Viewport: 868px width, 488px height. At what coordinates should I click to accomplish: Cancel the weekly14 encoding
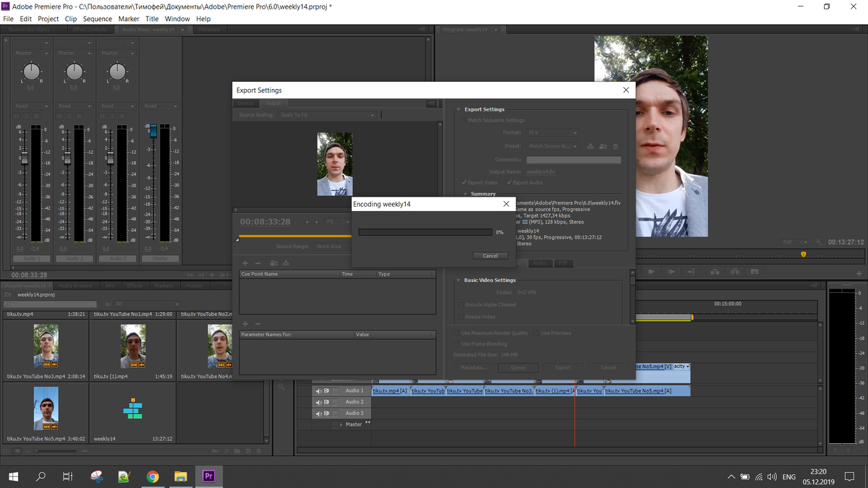tap(490, 256)
